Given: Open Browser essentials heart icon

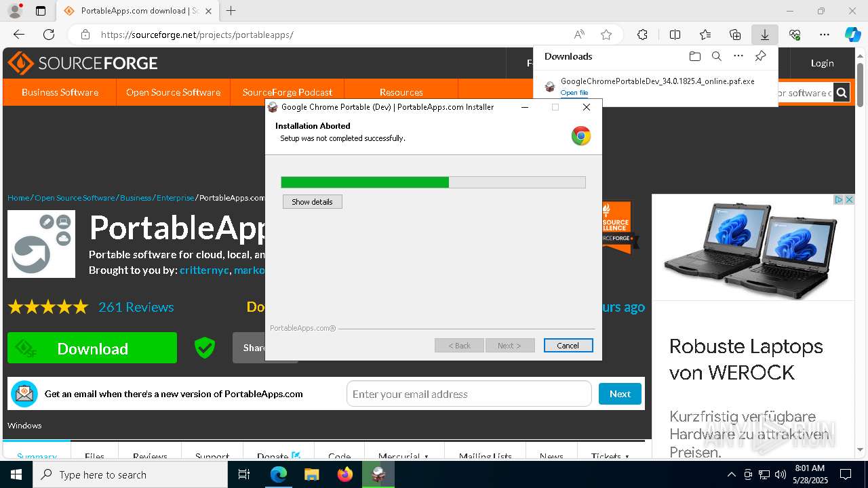Looking at the screenshot, I should coord(795,35).
